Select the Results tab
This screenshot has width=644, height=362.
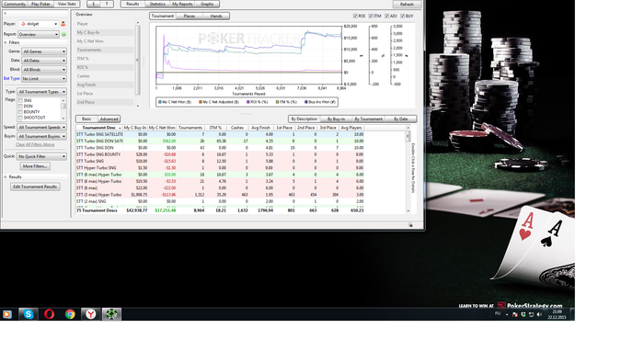(x=132, y=4)
